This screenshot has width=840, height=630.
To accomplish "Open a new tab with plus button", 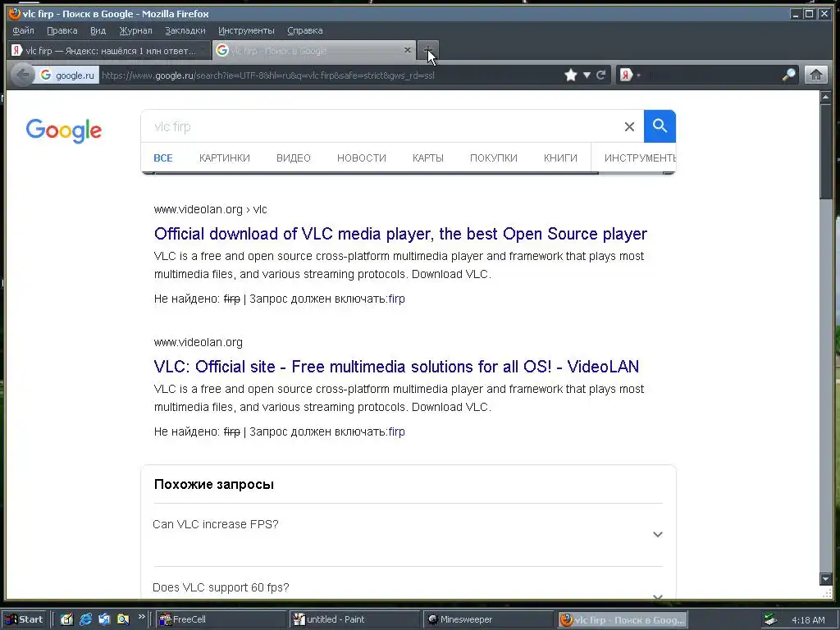I will [x=427, y=50].
